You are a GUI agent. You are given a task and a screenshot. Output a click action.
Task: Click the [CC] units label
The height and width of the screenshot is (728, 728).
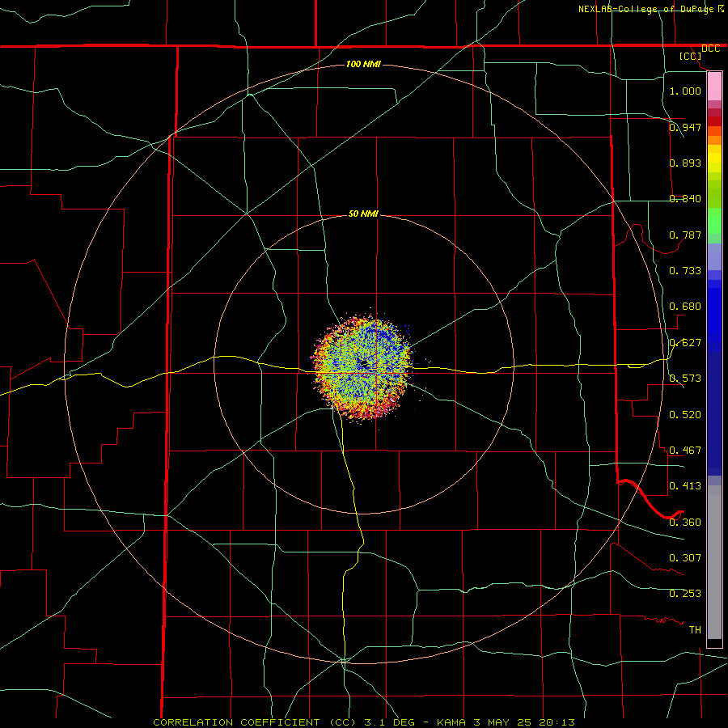pos(691,56)
